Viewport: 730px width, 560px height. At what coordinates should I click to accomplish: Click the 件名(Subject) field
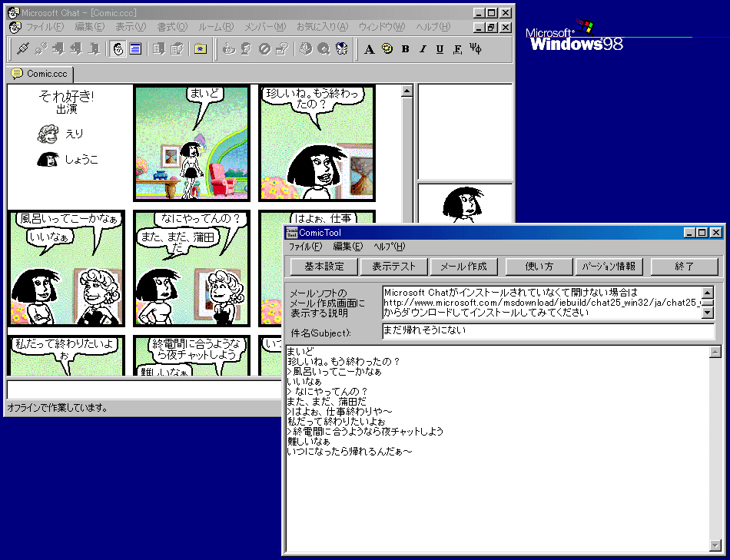549,331
